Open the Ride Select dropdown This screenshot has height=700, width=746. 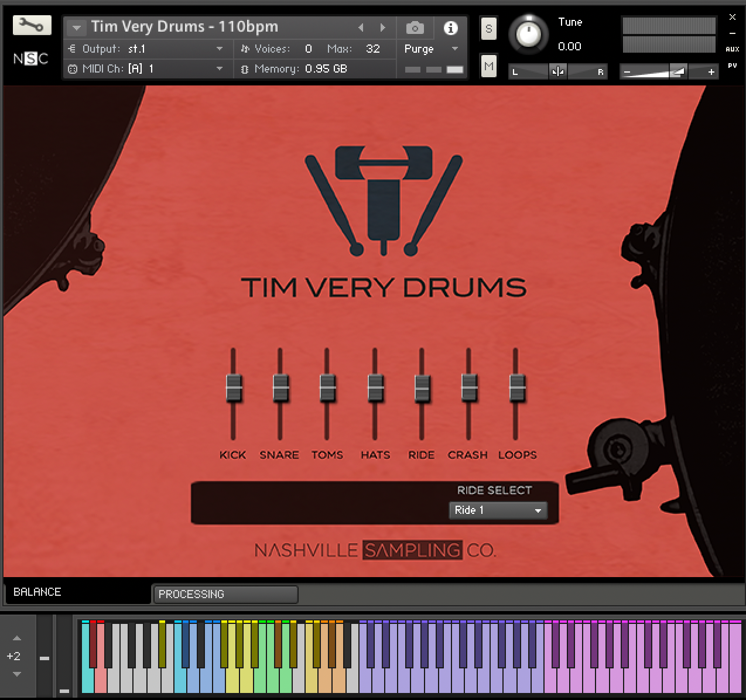click(x=498, y=510)
